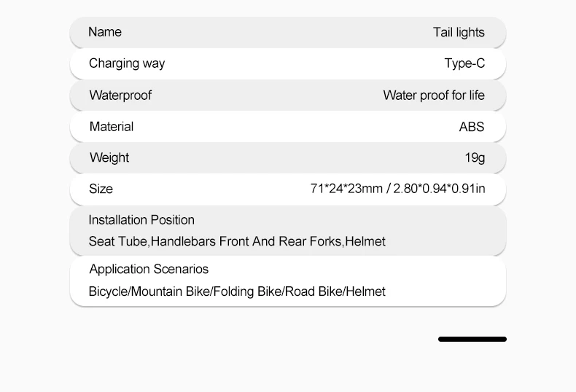The height and width of the screenshot is (392, 576).
Task: Click the Size label
Action: pos(101,189)
